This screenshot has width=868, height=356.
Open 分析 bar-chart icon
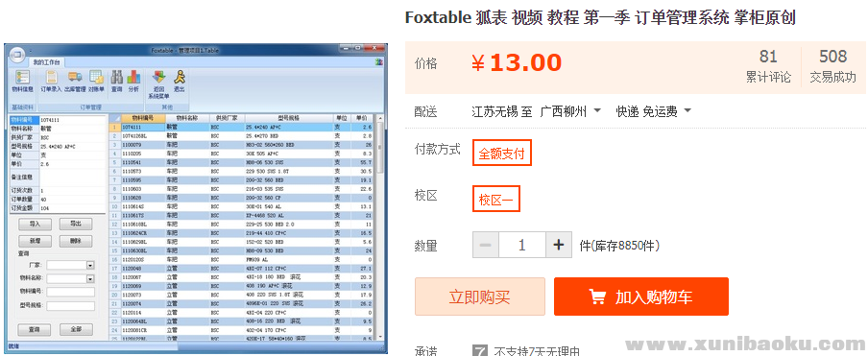pyautogui.click(x=133, y=82)
